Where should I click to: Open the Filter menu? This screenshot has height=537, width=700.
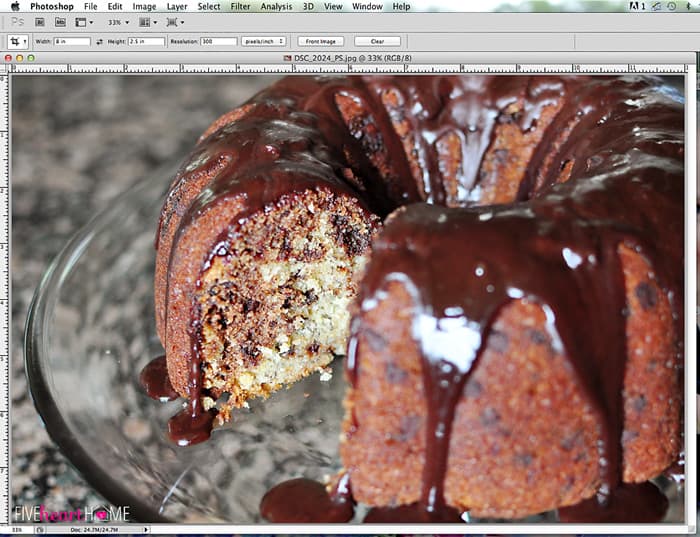tap(240, 6)
